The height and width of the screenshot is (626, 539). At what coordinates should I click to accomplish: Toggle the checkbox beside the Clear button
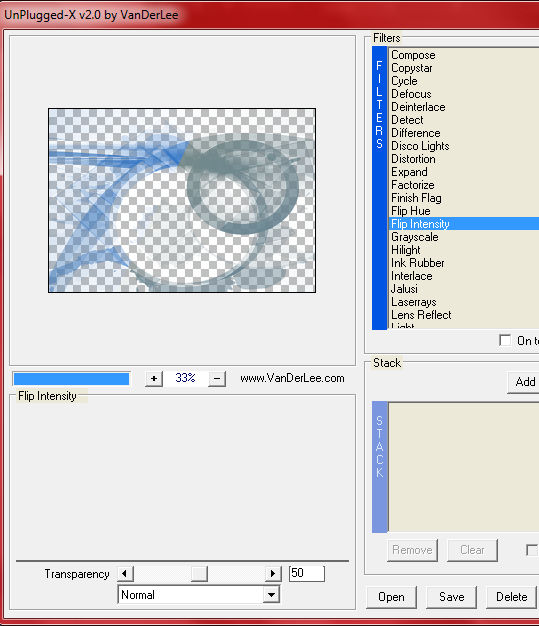(x=533, y=550)
